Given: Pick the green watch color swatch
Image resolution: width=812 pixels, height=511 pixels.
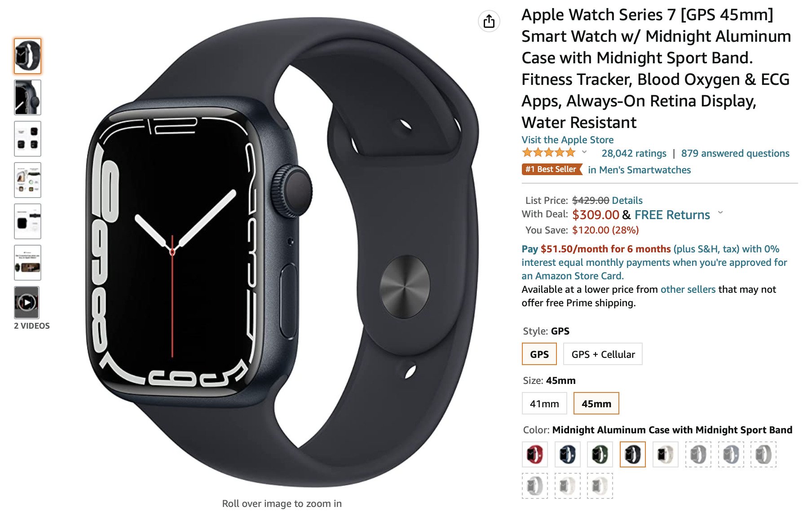Looking at the screenshot, I should tap(600, 454).
